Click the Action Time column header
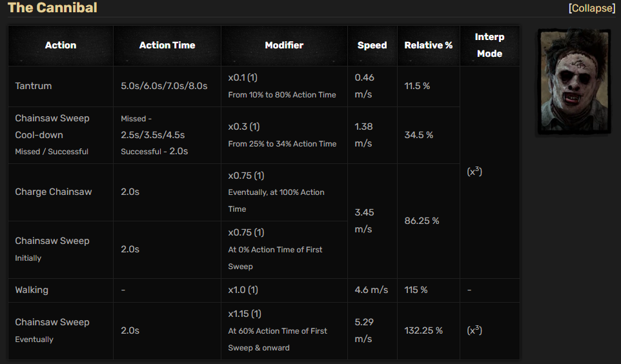Image resolution: width=621 pixels, height=364 pixels. (167, 46)
